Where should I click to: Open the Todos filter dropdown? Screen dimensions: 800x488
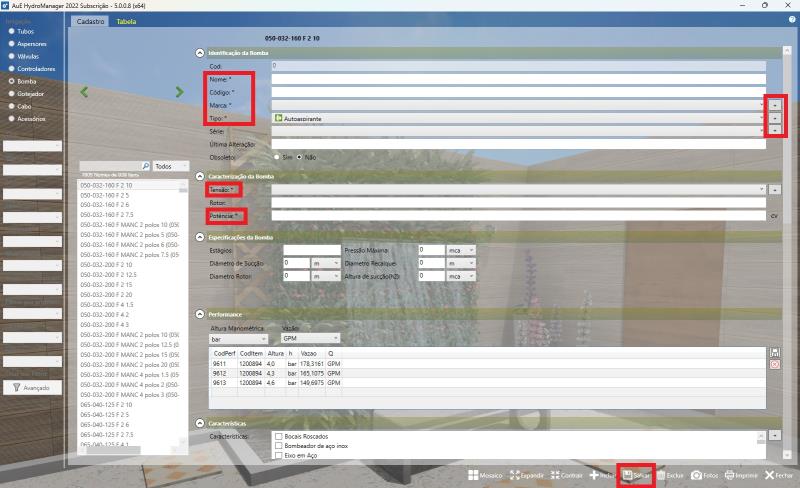click(171, 166)
